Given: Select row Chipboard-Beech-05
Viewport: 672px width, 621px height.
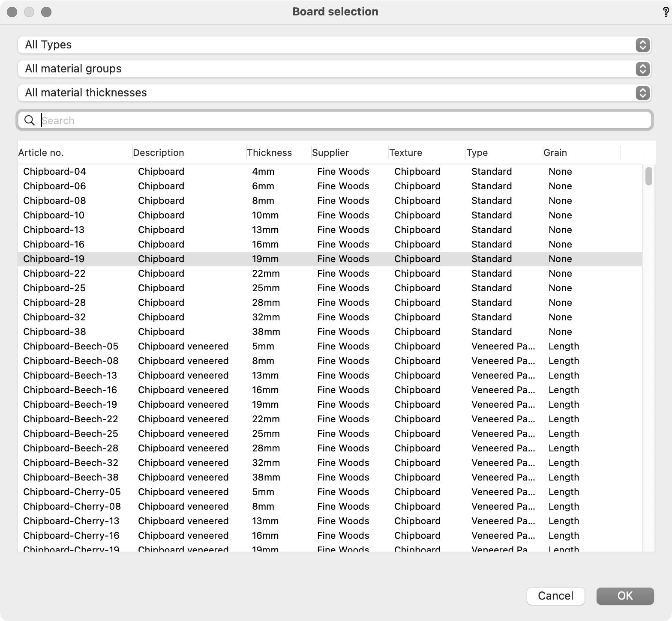Looking at the screenshot, I should click(330, 346).
